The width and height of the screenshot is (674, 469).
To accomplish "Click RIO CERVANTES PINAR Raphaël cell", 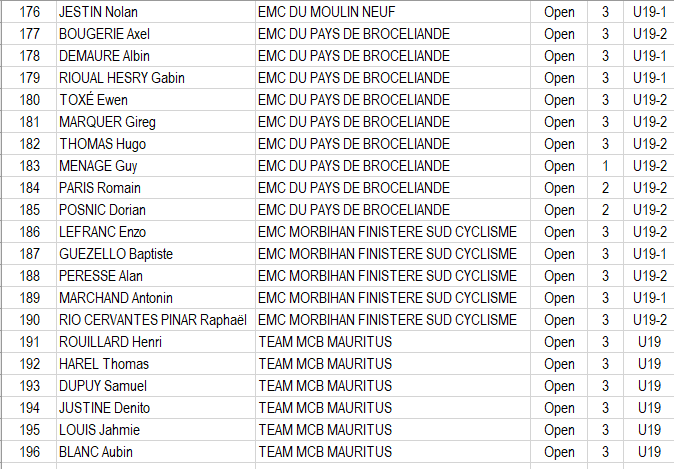I will [x=156, y=320].
